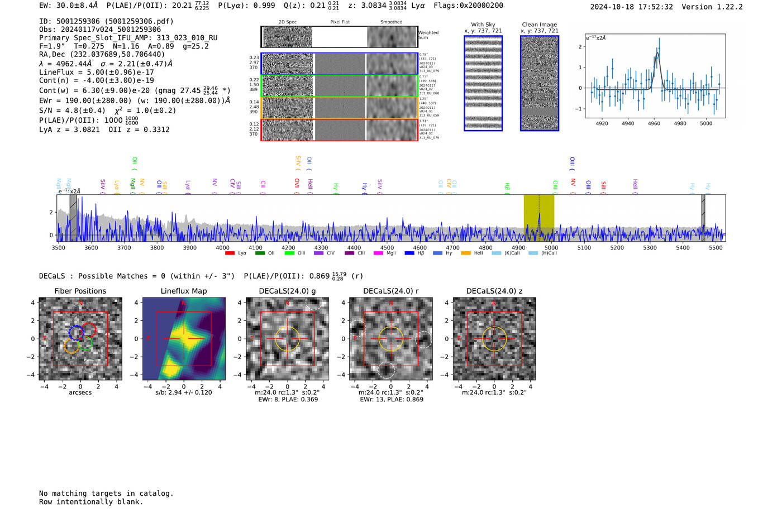Click the red cross in the Lineflux Map
The width and height of the screenshot is (782, 532).
(x=184, y=339)
